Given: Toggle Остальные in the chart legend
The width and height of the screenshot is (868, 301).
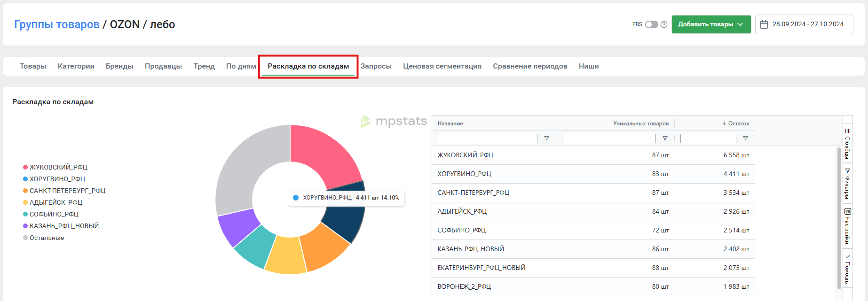Looking at the screenshot, I should (44, 238).
